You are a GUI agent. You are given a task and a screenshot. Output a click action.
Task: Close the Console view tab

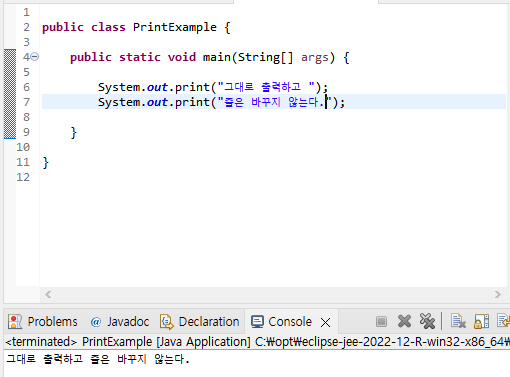(325, 322)
